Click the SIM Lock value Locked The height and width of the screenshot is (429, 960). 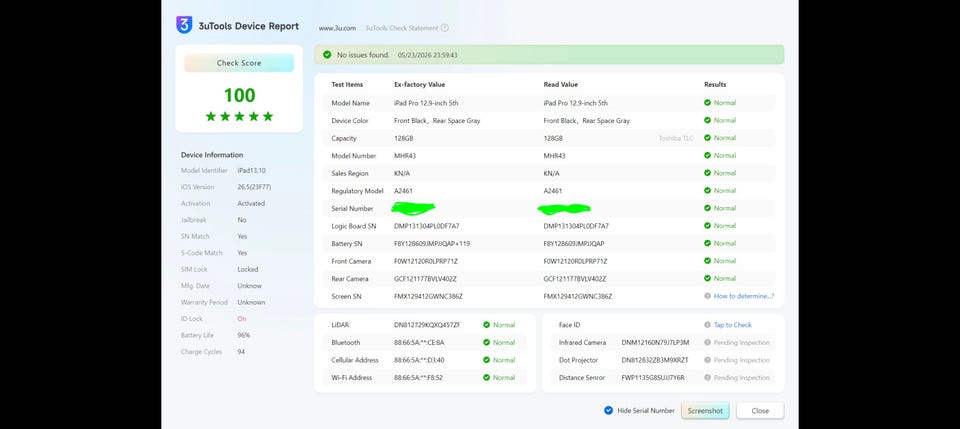click(x=248, y=269)
